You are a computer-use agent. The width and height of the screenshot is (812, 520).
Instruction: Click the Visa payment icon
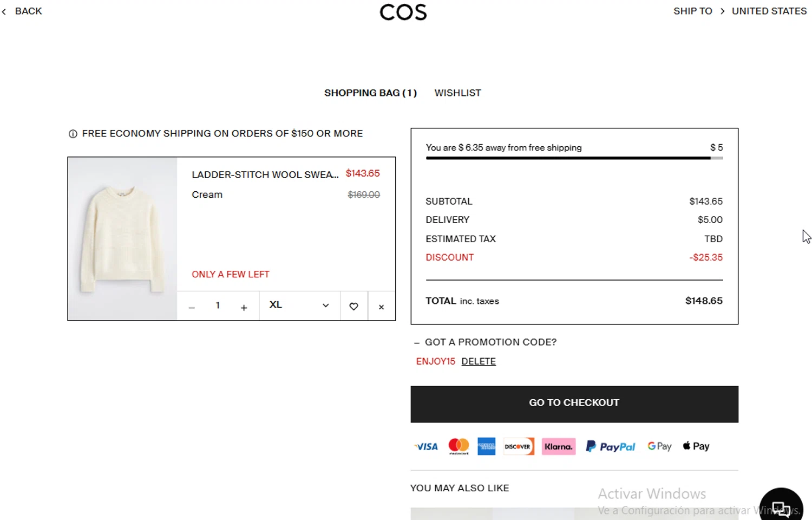coord(427,446)
